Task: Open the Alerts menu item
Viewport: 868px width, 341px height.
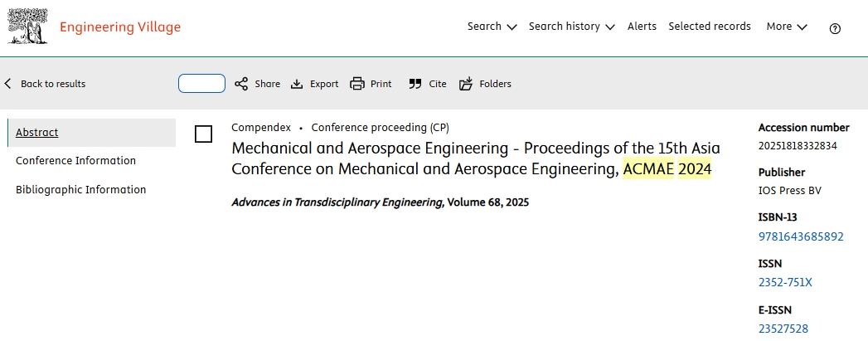Action: [643, 27]
